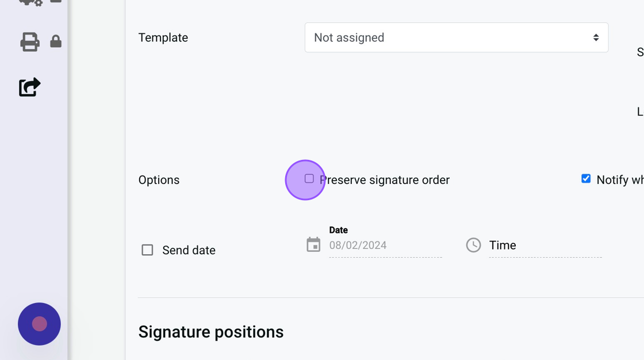Click the small lock above the padlock
The height and width of the screenshot is (360, 644).
(56, 2)
